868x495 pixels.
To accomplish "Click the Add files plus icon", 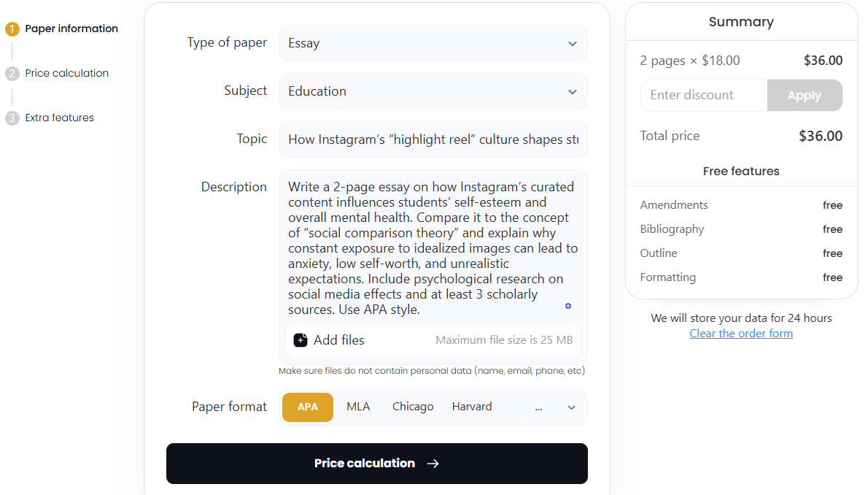I will click(300, 339).
